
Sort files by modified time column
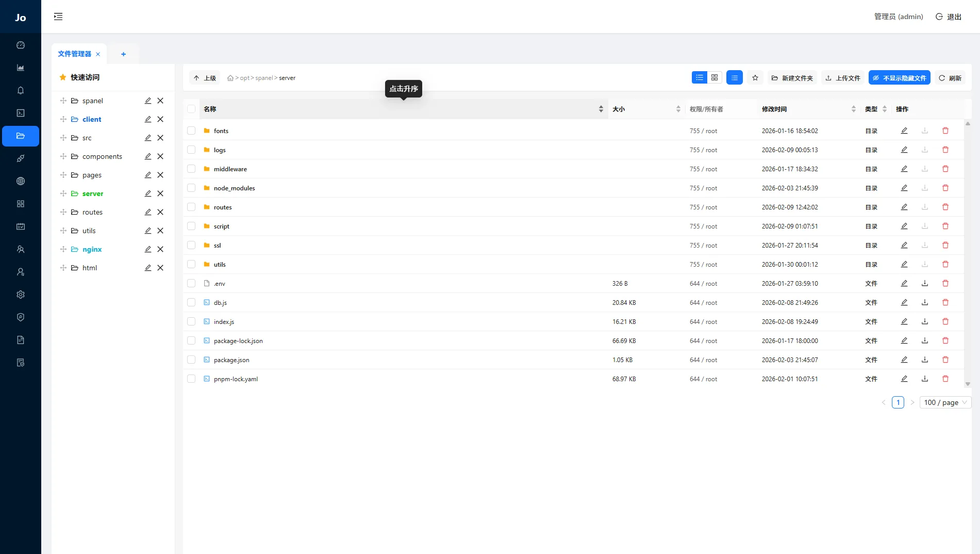pyautogui.click(x=853, y=109)
